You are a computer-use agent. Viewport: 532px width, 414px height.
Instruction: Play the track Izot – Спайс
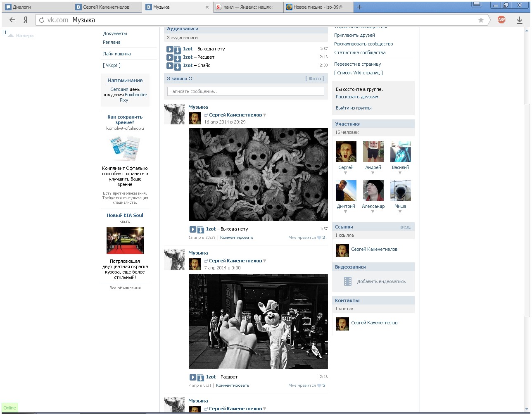[x=170, y=66]
